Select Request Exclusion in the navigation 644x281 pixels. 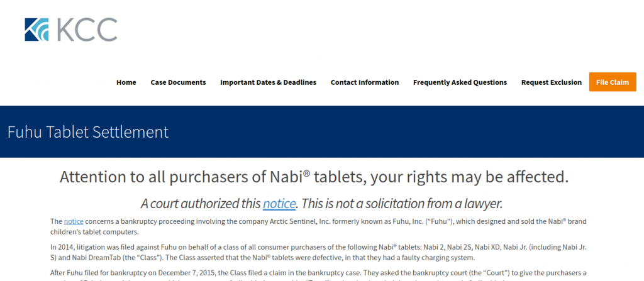click(x=552, y=82)
